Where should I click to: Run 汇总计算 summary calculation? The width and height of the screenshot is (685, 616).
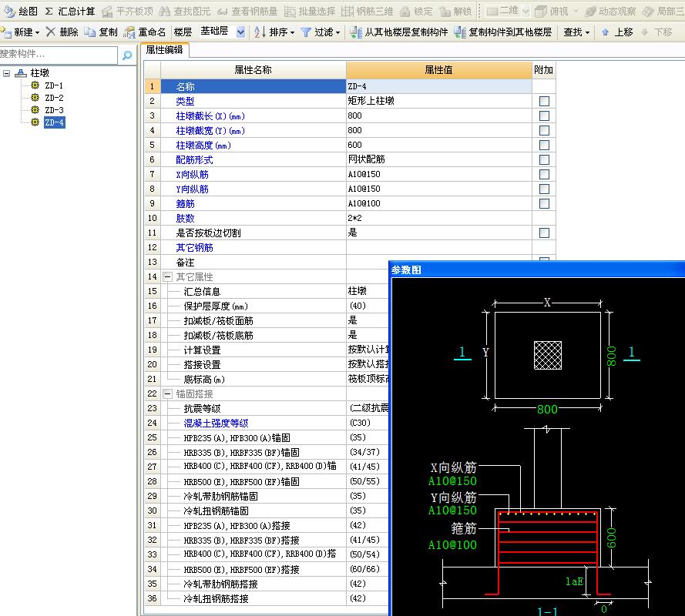point(70,11)
